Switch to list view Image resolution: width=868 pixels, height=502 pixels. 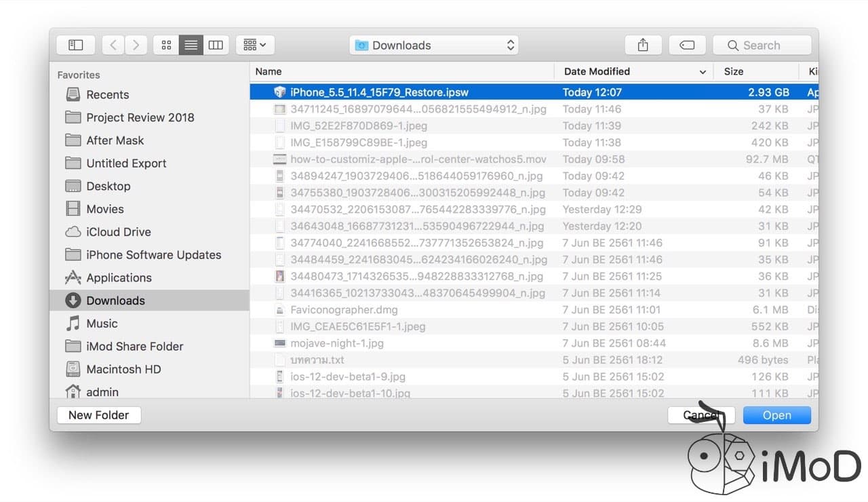click(191, 45)
